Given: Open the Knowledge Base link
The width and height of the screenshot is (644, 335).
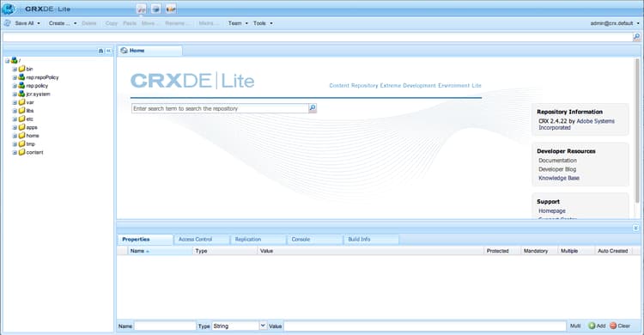Looking at the screenshot, I should pyautogui.click(x=559, y=178).
